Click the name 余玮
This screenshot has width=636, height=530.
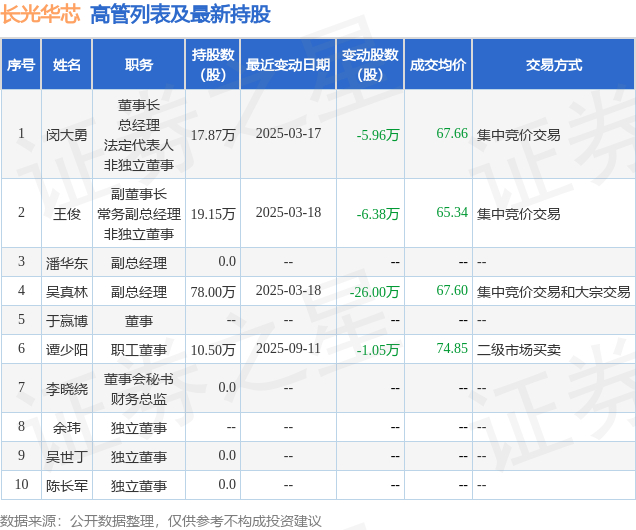67,428
